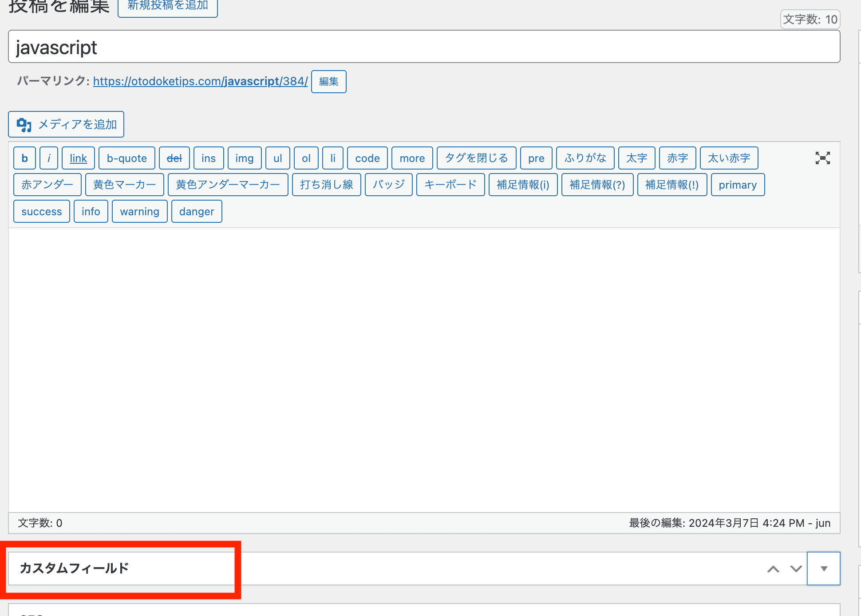Click the image insertion img icon

245,158
